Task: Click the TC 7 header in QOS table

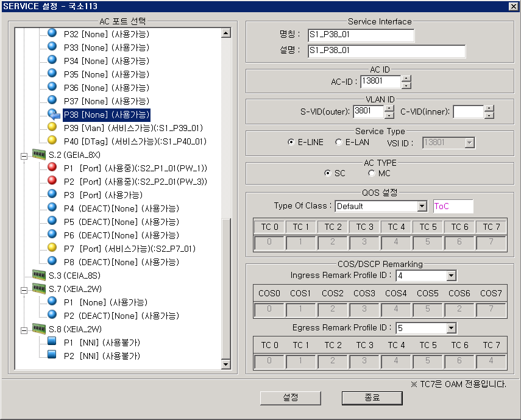Action: [x=491, y=227]
